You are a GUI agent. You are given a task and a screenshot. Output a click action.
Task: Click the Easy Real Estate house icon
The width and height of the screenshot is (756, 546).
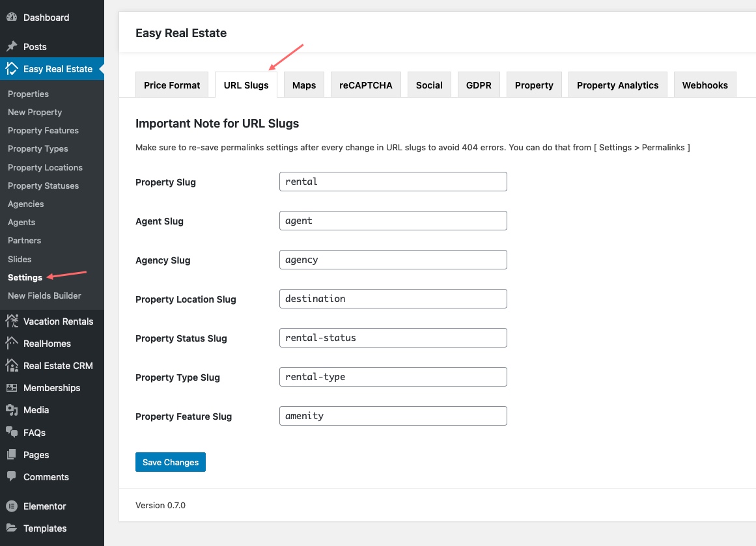tap(12, 69)
